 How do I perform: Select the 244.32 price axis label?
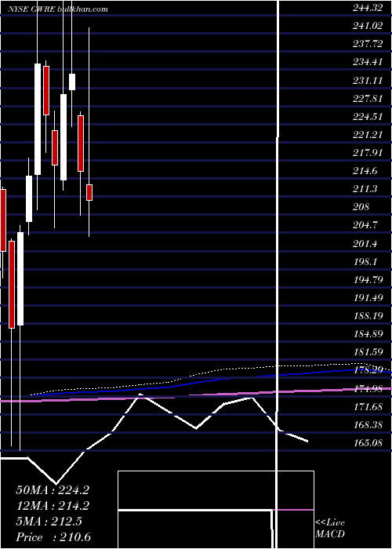pos(367,9)
